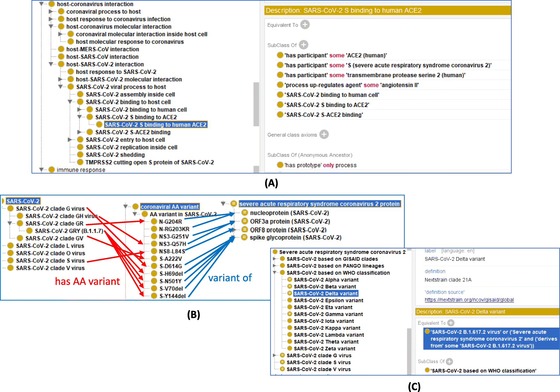Click class icon beside SARS-CoV-2 clade G virus in panel C
This screenshot has width=560, height=392.
tap(282, 355)
